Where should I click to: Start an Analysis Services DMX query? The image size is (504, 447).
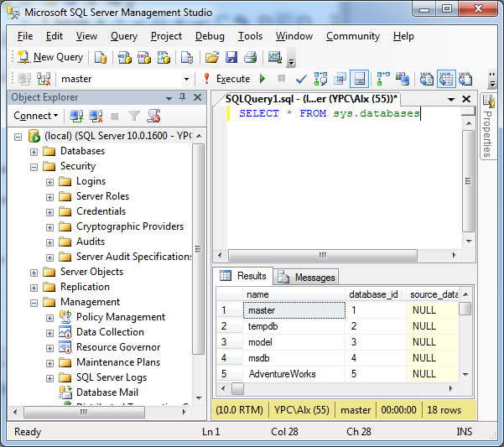click(x=144, y=58)
